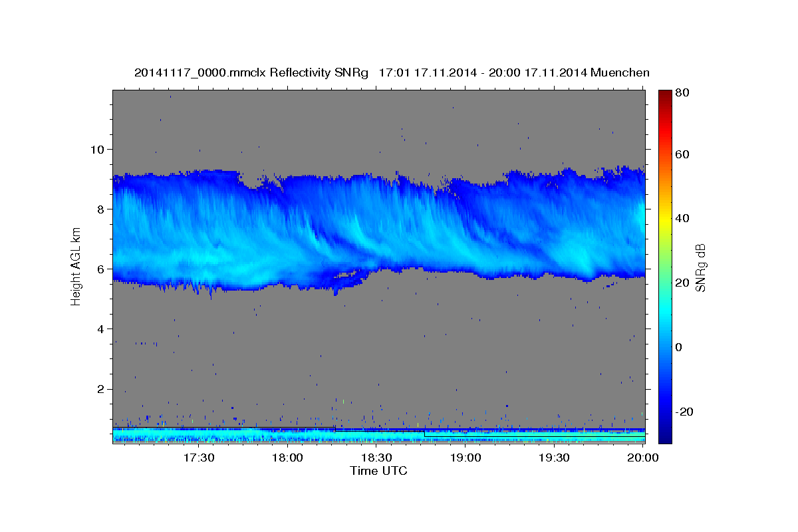Click the 'Time UTC' axis label
The height and width of the screenshot is (532, 798).
pyautogui.click(x=378, y=471)
